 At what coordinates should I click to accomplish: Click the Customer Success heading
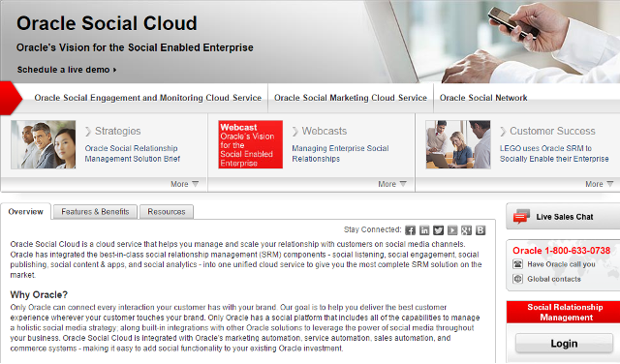(x=552, y=131)
